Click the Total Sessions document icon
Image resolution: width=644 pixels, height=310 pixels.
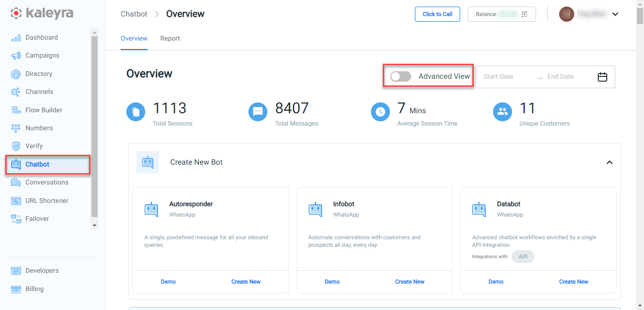[136, 112]
